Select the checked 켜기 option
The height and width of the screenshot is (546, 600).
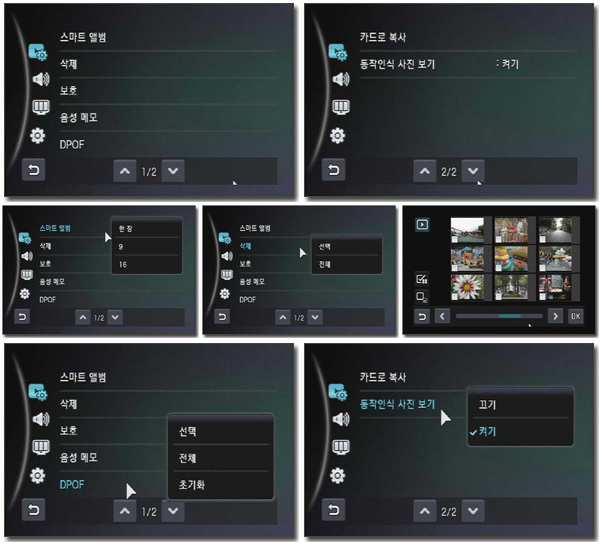(x=520, y=432)
